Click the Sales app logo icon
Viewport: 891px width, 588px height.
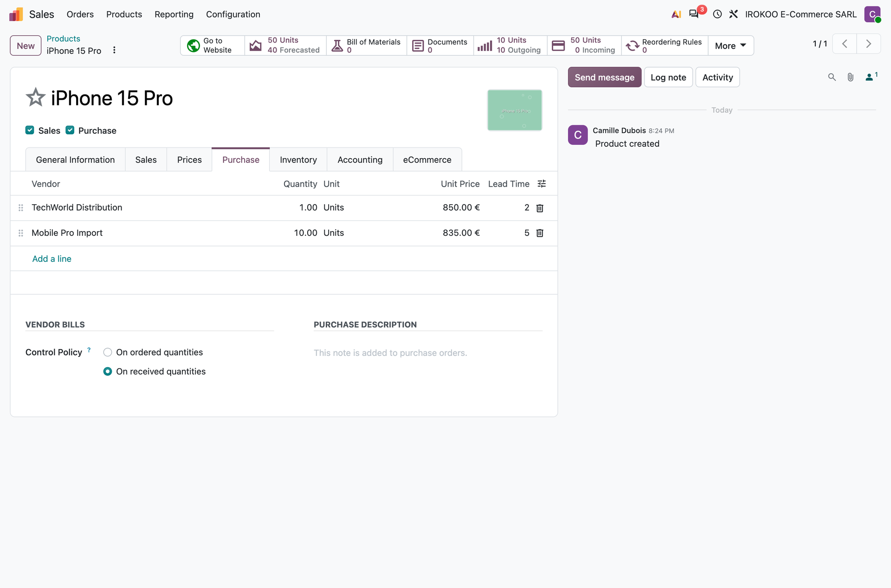(x=16, y=14)
